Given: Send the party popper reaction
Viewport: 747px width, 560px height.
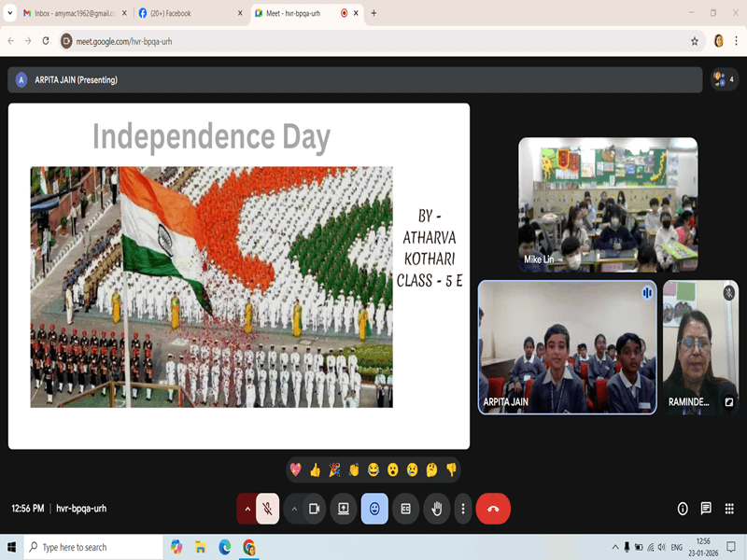Looking at the screenshot, I should tap(334, 469).
